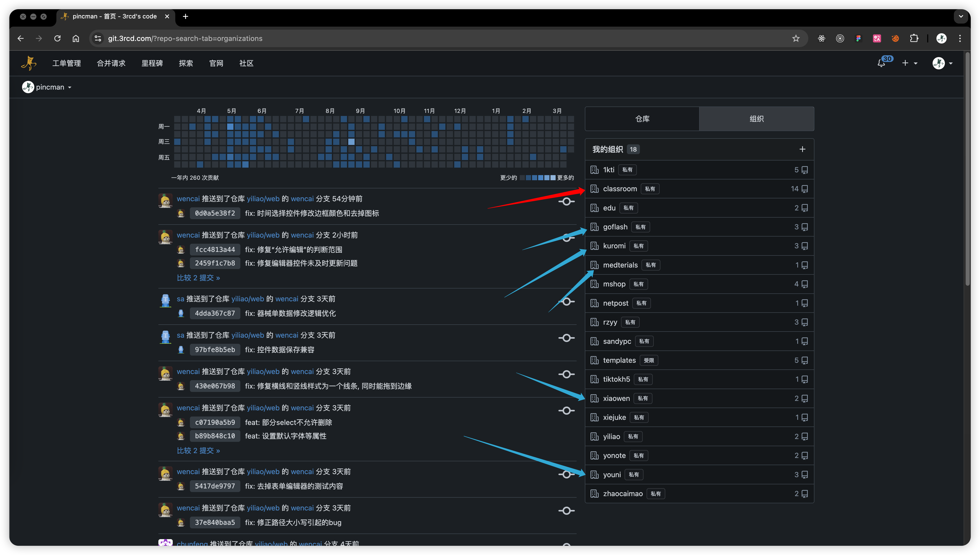The height and width of the screenshot is (555, 980).
Task: Open the browser extensions puzzle icon
Action: point(914,38)
